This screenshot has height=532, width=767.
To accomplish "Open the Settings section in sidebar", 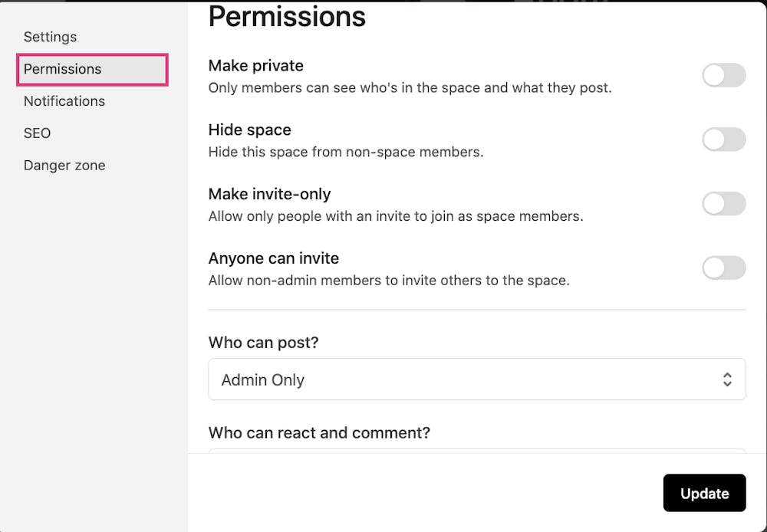I will point(50,37).
